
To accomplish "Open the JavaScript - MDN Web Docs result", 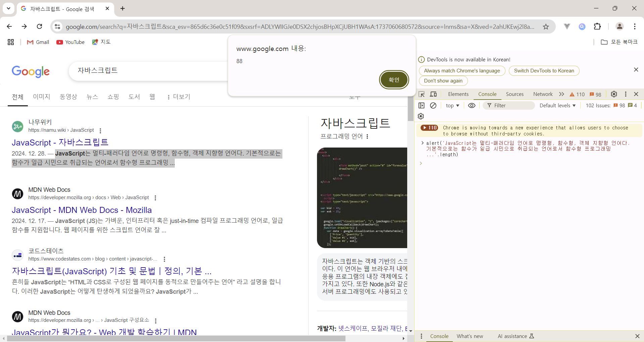I will pyautogui.click(x=82, y=210).
